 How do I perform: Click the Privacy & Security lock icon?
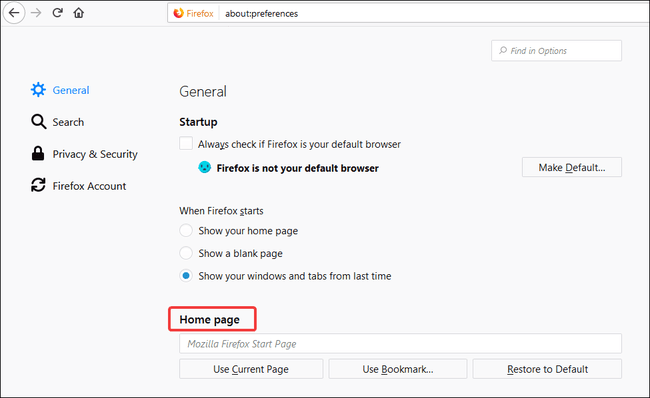click(x=38, y=153)
